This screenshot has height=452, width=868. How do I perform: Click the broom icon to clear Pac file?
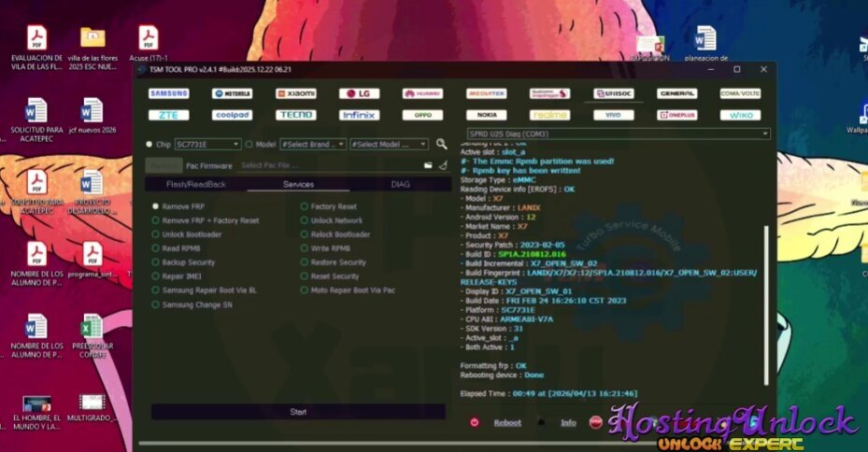tap(443, 165)
